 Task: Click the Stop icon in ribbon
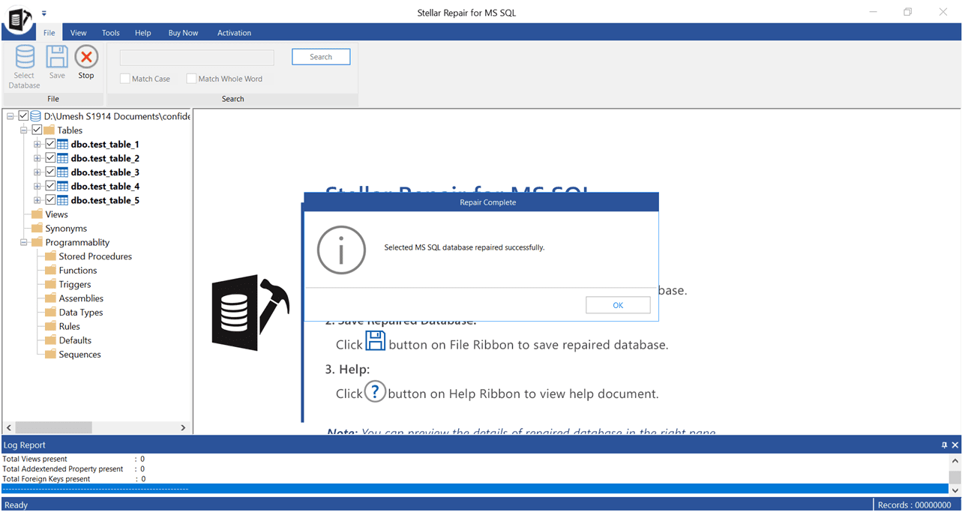86,57
